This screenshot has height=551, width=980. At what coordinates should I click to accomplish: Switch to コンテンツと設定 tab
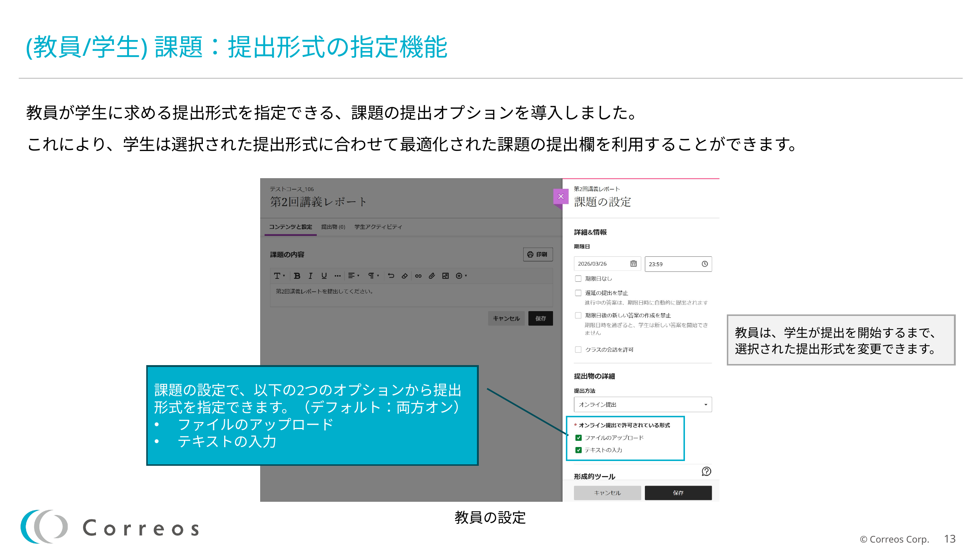(291, 227)
